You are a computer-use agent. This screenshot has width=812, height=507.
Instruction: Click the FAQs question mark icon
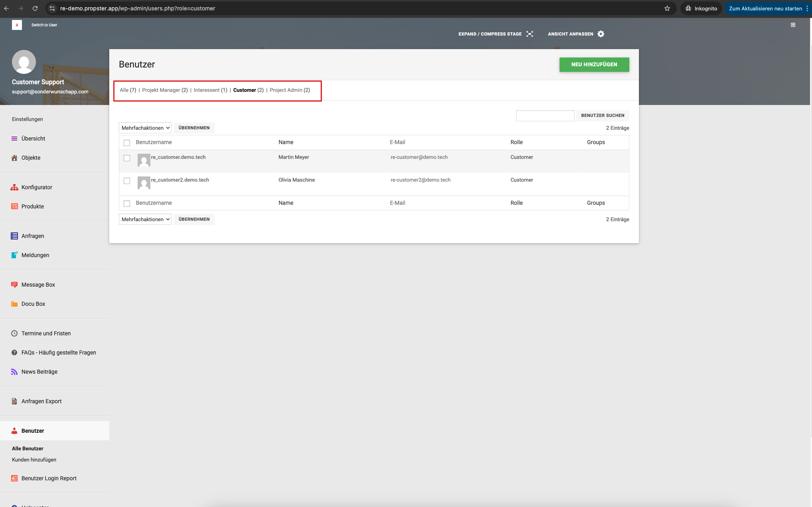point(14,353)
